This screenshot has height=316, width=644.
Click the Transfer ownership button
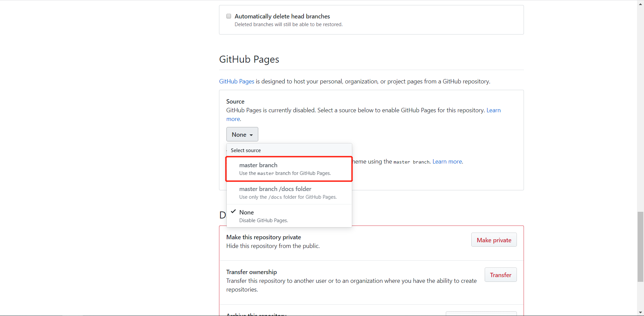500,275
